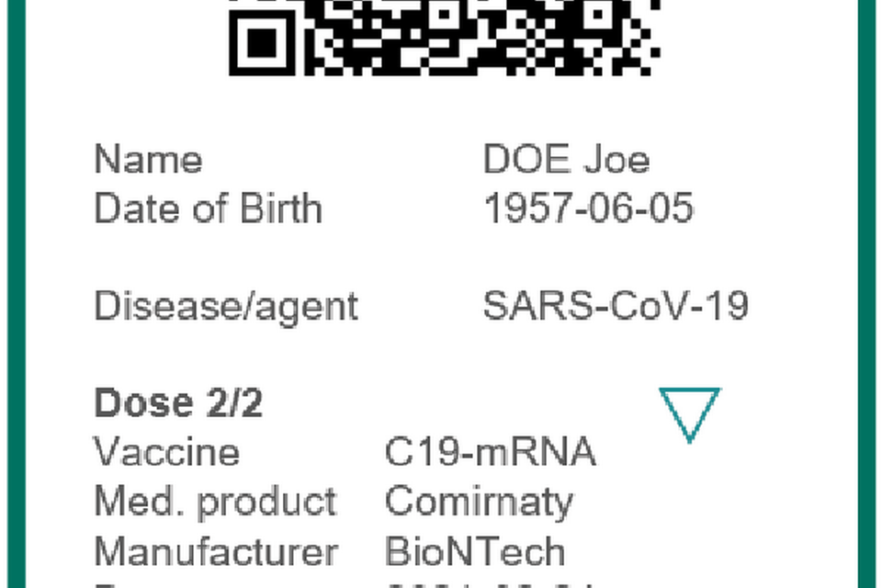Click the cut-off label below Manufacturer
This screenshot has height=588, width=882.
click(119, 584)
